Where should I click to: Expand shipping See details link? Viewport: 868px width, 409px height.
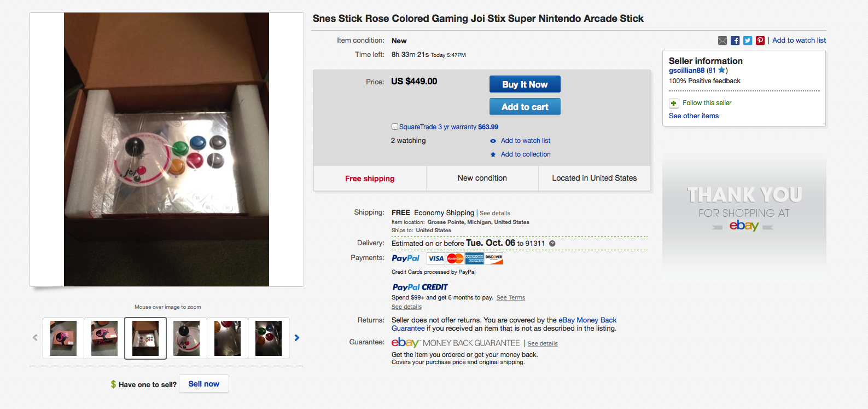495,214
